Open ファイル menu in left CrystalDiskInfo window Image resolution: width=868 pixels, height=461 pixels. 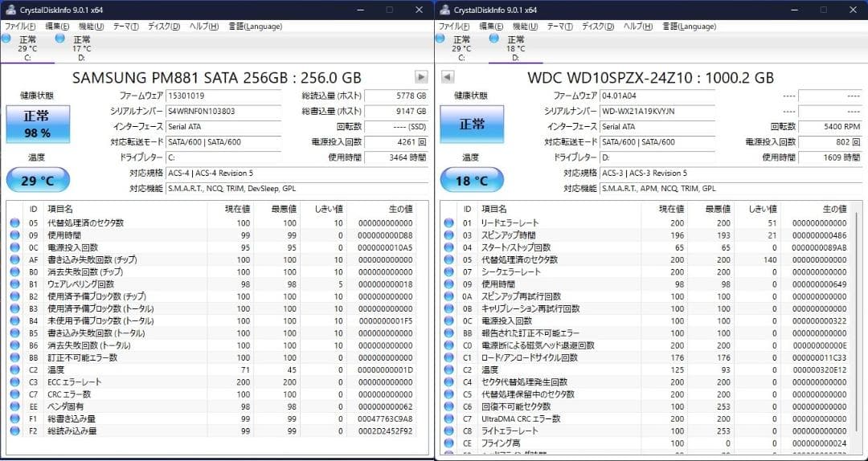(x=20, y=27)
